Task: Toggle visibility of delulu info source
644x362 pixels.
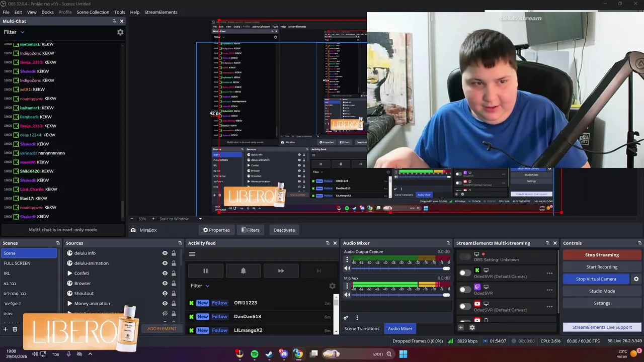Action: coord(165,253)
